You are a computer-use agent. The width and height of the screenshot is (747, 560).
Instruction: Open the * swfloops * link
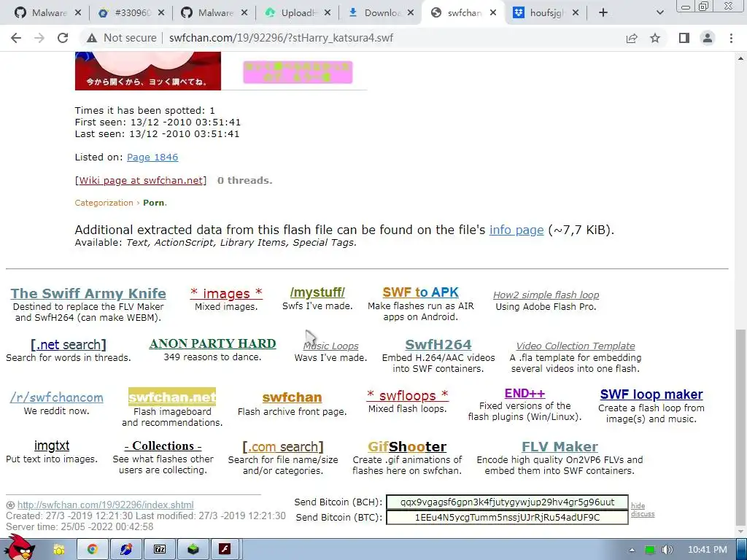407,395
